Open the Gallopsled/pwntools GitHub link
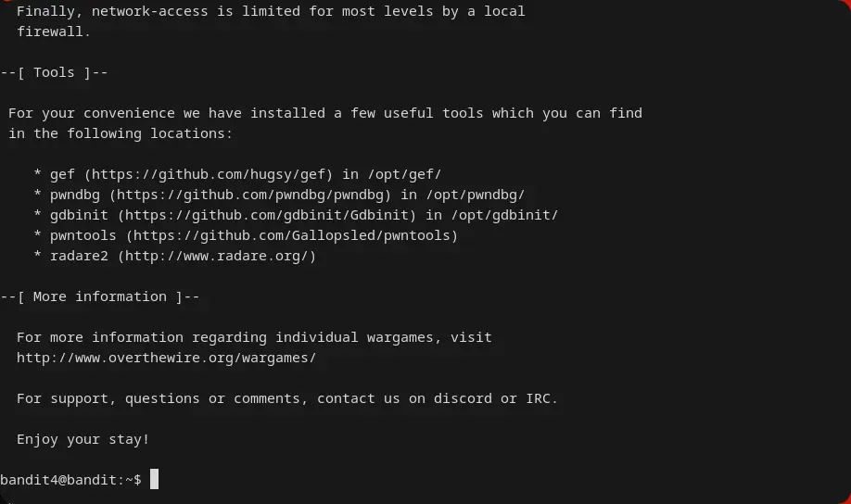851x504 pixels. pos(292,235)
